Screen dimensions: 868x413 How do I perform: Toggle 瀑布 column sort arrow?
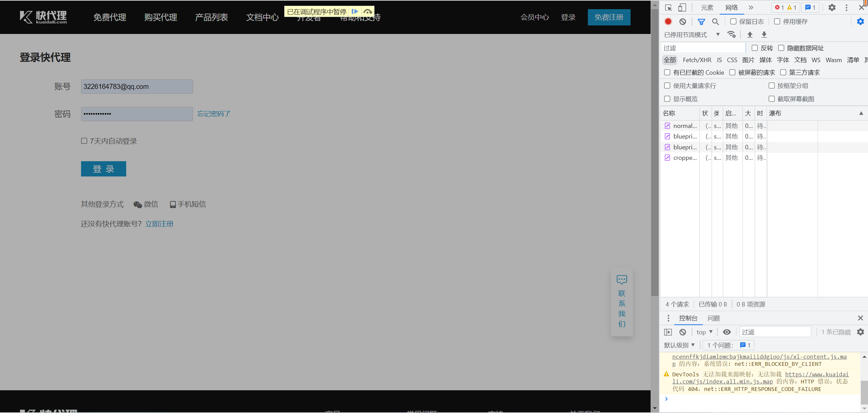pyautogui.click(x=861, y=113)
